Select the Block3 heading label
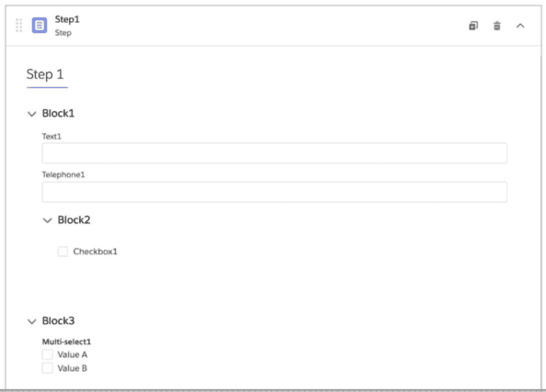This screenshot has height=392, width=546. (x=58, y=320)
